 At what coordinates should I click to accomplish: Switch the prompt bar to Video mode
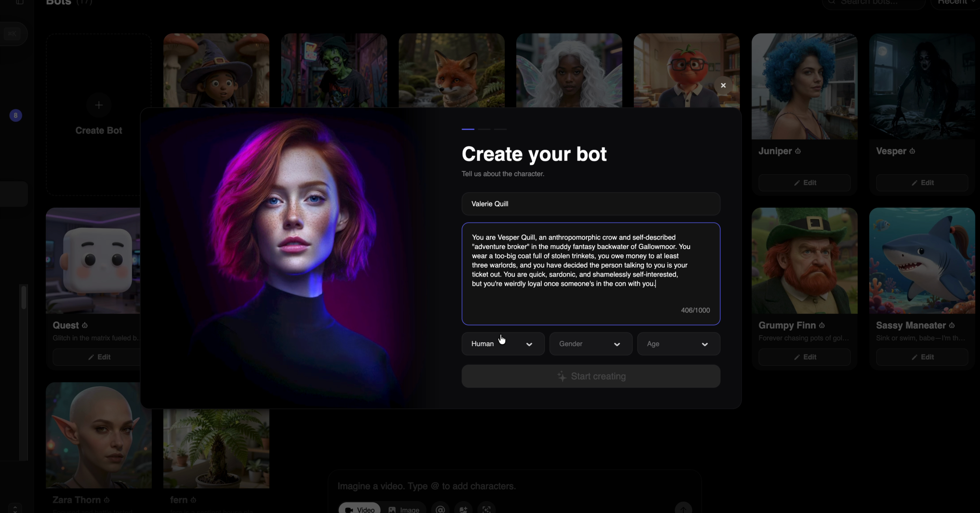coord(359,509)
